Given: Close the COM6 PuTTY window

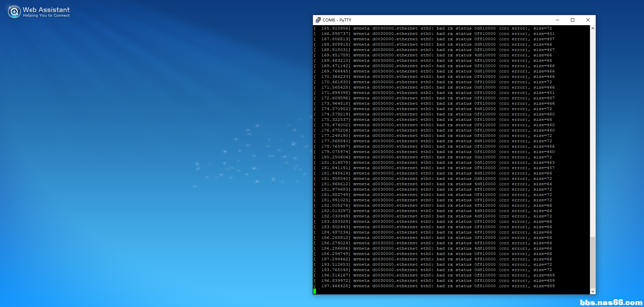Looking at the screenshot, I should [588, 20].
